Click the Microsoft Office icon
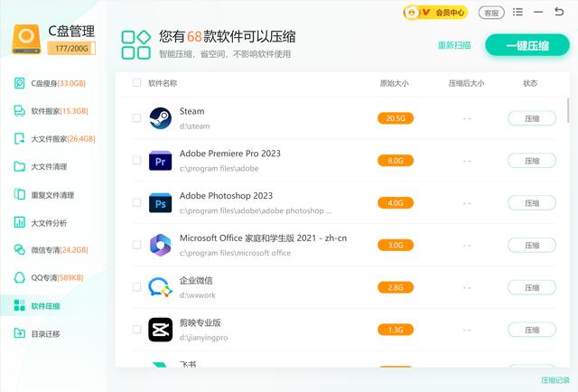Image resolution: width=578 pixels, height=392 pixels. click(161, 246)
